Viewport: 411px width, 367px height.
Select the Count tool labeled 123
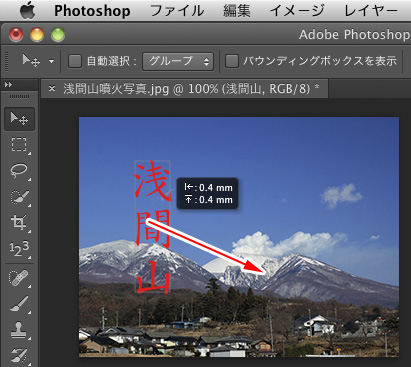[x=19, y=249]
